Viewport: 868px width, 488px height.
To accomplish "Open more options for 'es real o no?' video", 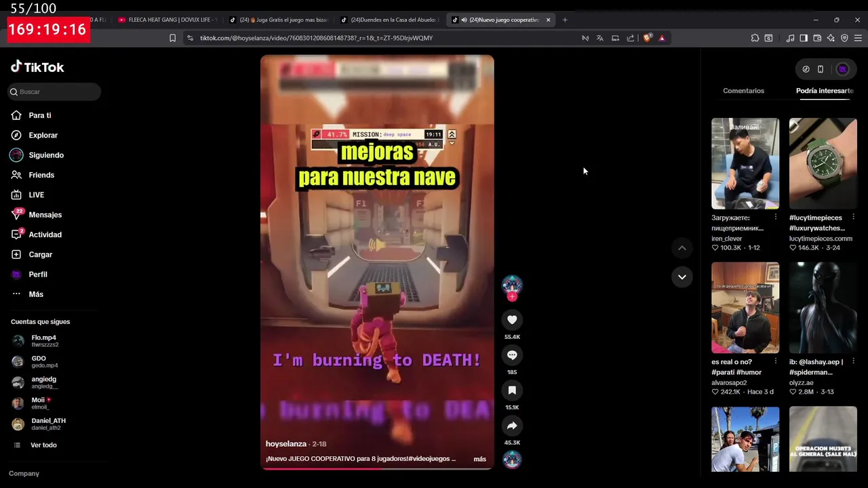I will 776,361.
